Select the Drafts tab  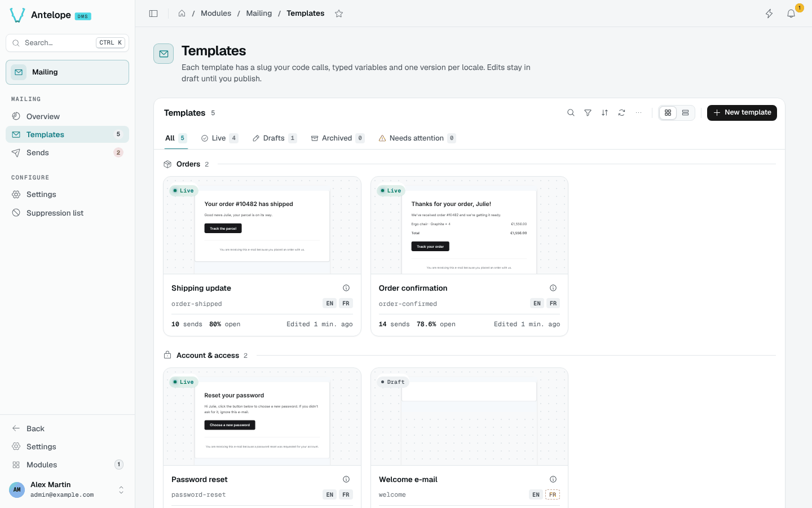click(x=275, y=138)
